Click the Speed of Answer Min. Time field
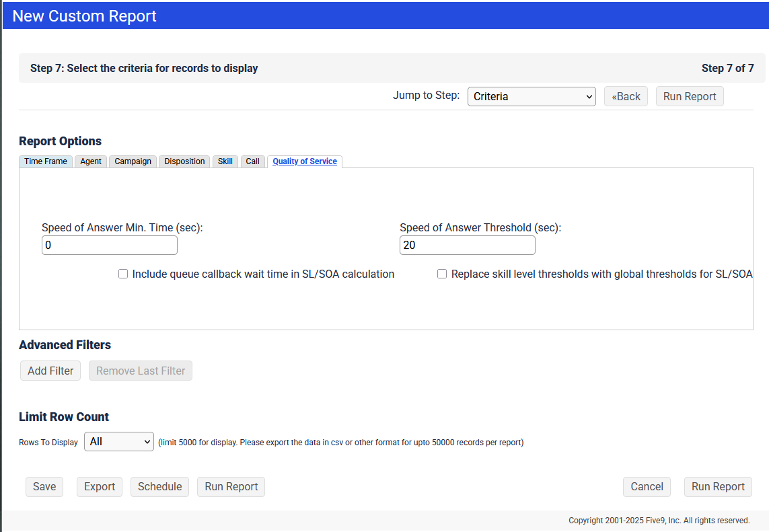This screenshot has height=532, width=769. click(110, 245)
